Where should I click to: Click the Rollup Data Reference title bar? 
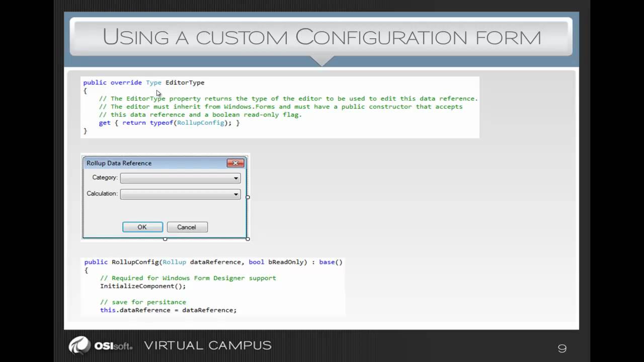pos(165,163)
